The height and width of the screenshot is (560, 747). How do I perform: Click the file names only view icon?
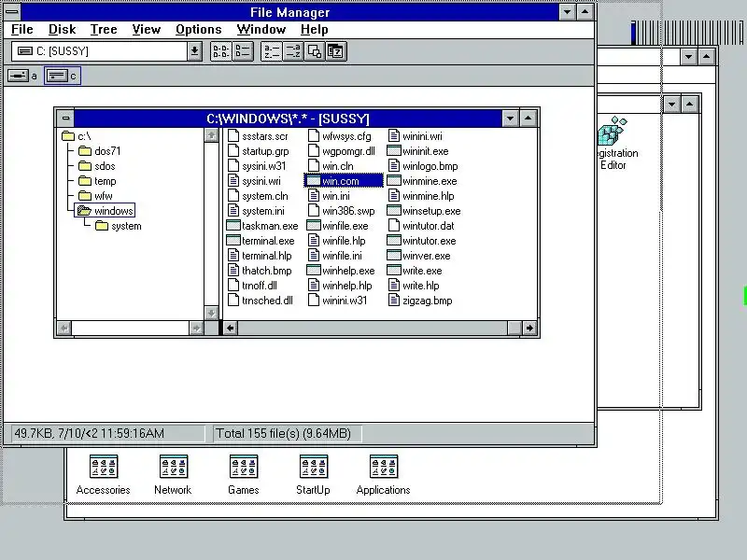coord(220,51)
